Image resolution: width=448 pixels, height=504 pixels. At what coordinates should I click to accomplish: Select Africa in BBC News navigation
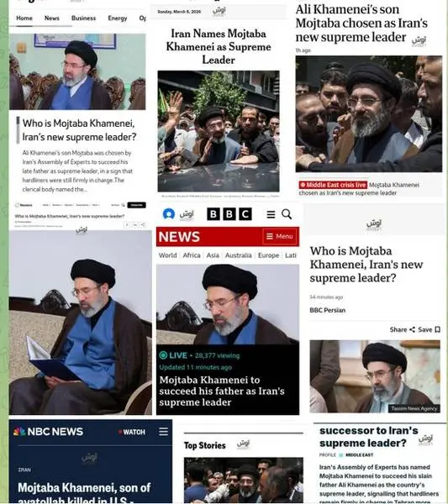point(192,255)
